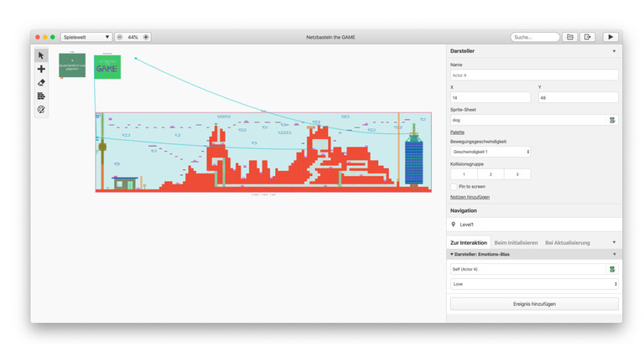This screenshot has width=644, height=362.
Task: Select the red city level scene
Action: pyautogui.click(x=263, y=153)
